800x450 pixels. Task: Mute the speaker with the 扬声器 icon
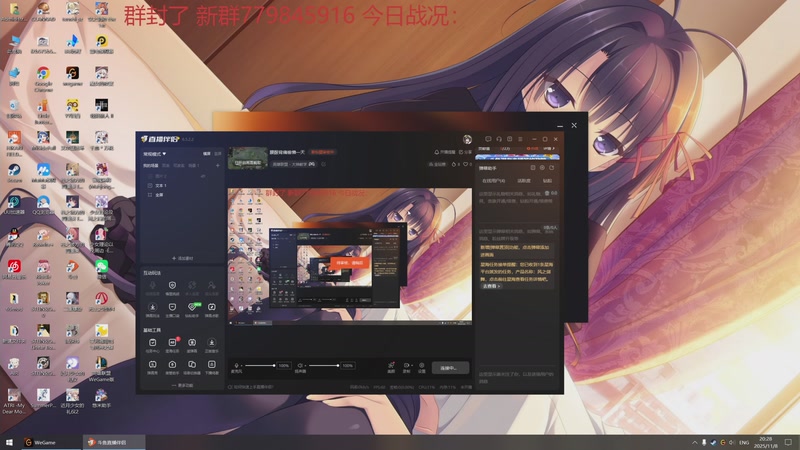coord(299,366)
